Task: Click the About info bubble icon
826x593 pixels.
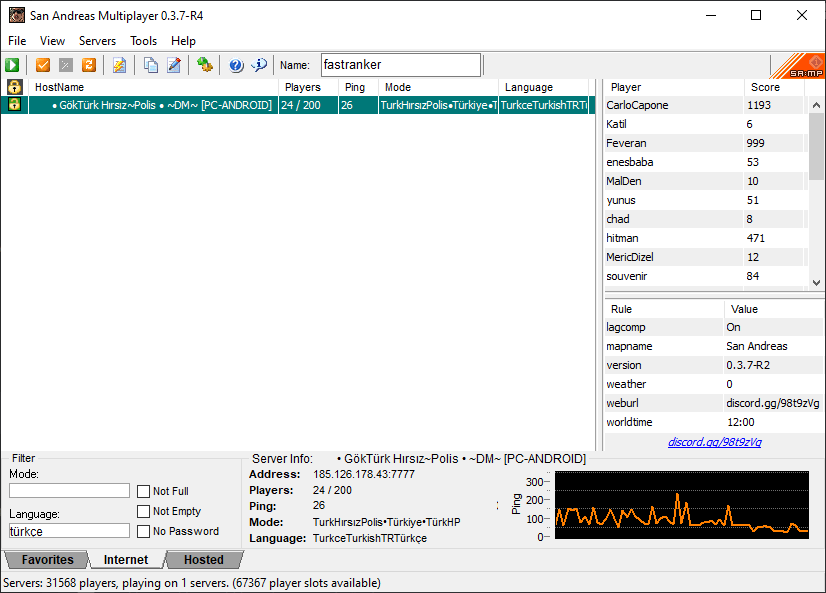Action: coord(259,65)
